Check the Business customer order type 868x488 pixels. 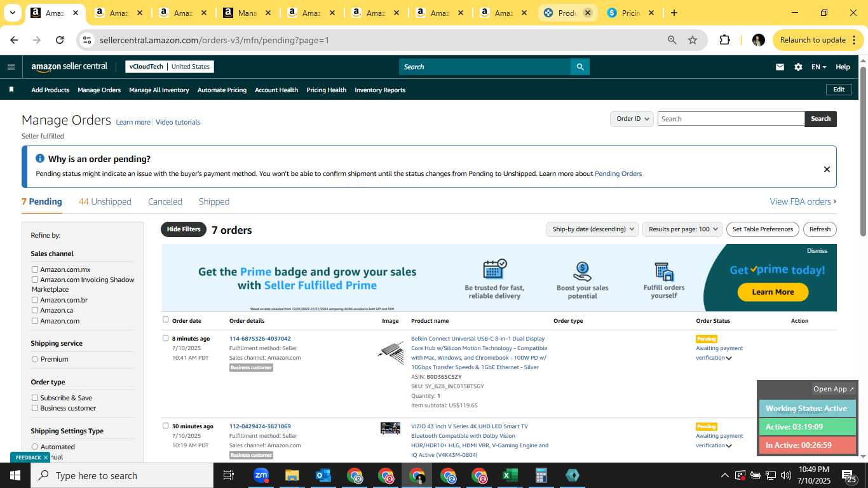click(35, 408)
